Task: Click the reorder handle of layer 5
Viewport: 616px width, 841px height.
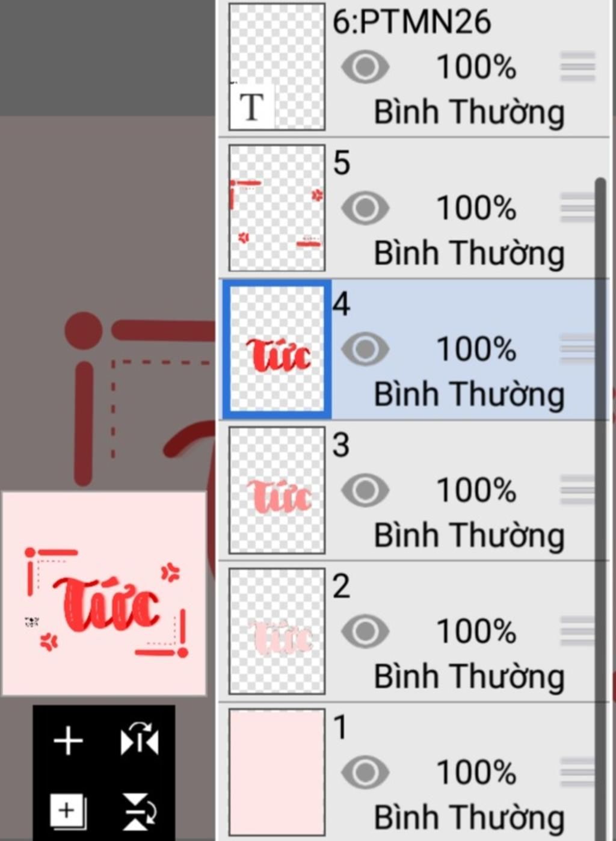Action: 577,208
